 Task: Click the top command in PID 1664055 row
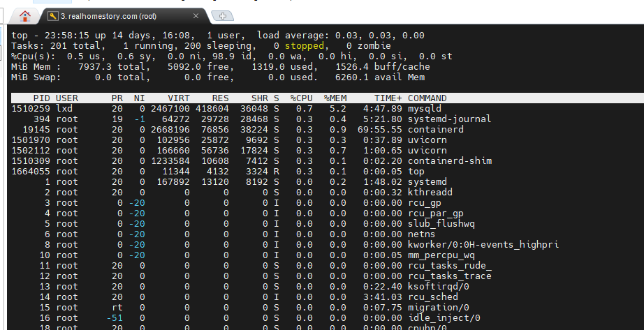click(416, 172)
